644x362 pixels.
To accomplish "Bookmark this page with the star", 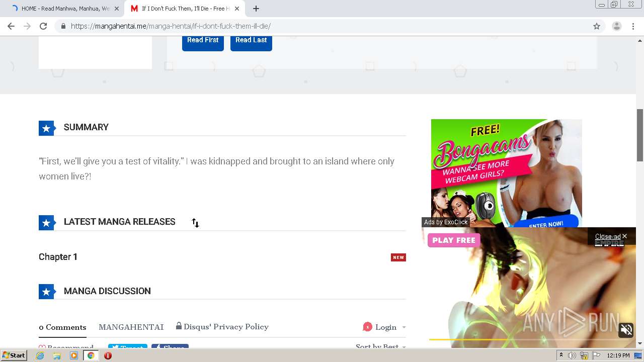I will tap(597, 26).
